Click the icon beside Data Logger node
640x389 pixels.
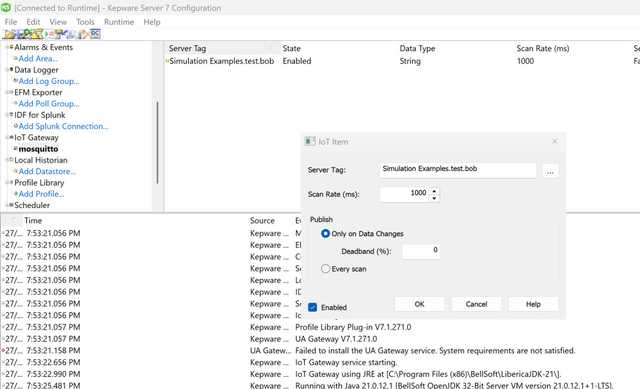[11, 69]
